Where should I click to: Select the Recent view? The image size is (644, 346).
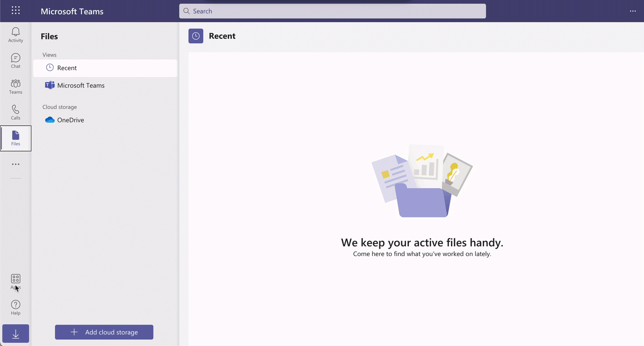[x=105, y=68]
